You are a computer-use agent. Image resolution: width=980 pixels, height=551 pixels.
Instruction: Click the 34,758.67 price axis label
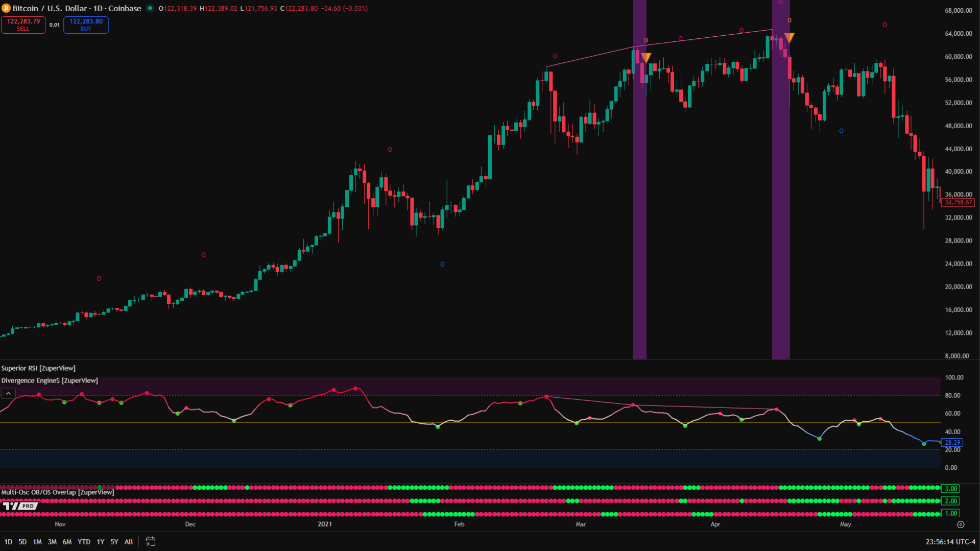click(x=958, y=203)
